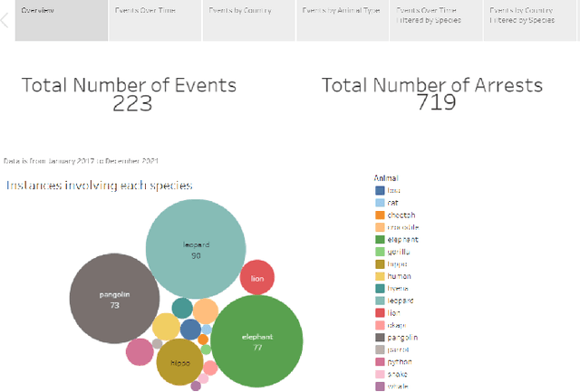Select the leopard bubble showing 90

(196, 249)
